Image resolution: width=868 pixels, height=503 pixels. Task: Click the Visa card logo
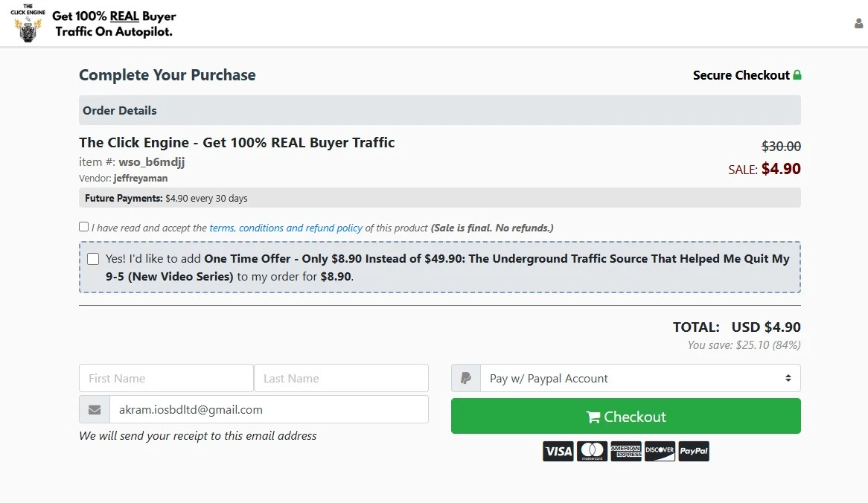coord(558,451)
